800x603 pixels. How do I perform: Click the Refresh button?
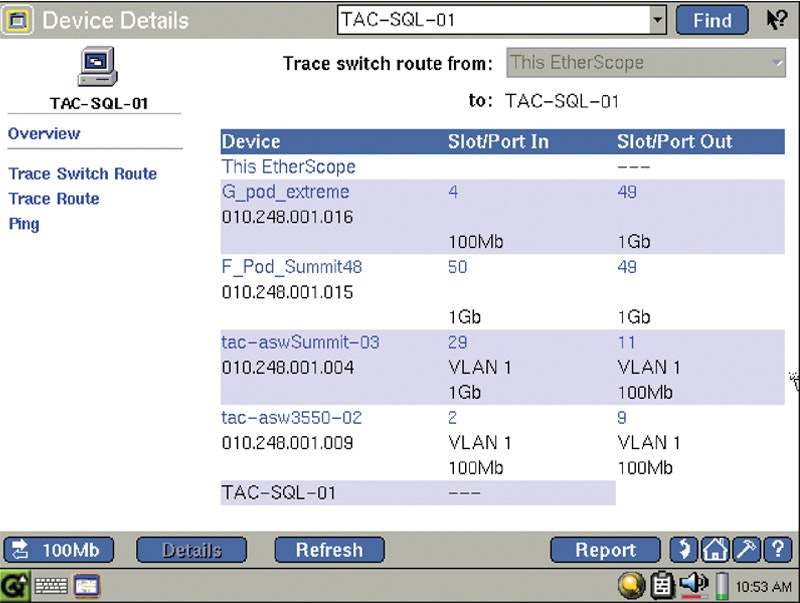pos(329,550)
